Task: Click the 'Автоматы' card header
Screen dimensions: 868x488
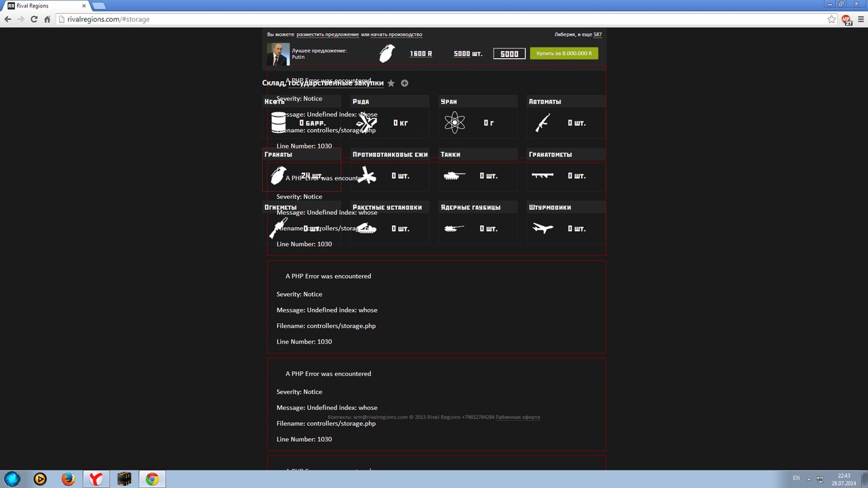Action: (566, 102)
